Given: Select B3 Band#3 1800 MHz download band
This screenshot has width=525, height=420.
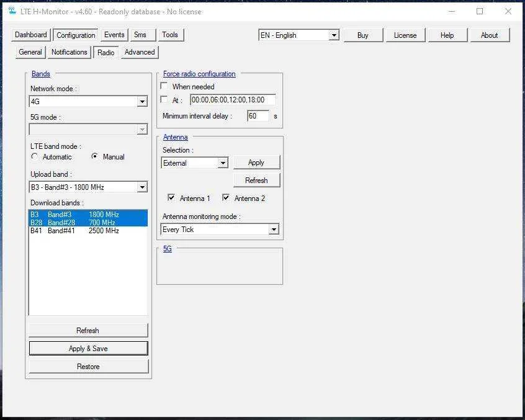Looking at the screenshot, I should [x=88, y=214].
